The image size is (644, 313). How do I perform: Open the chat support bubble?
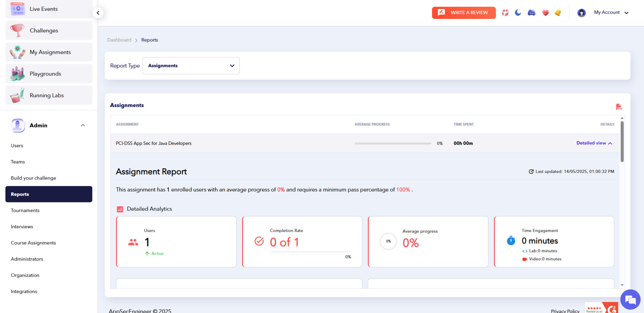click(630, 299)
